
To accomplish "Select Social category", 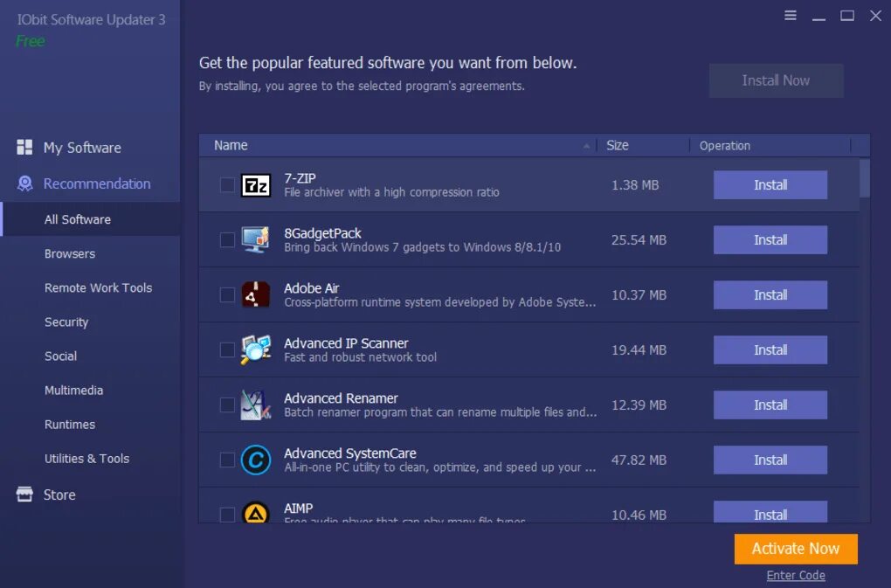I will click(61, 356).
